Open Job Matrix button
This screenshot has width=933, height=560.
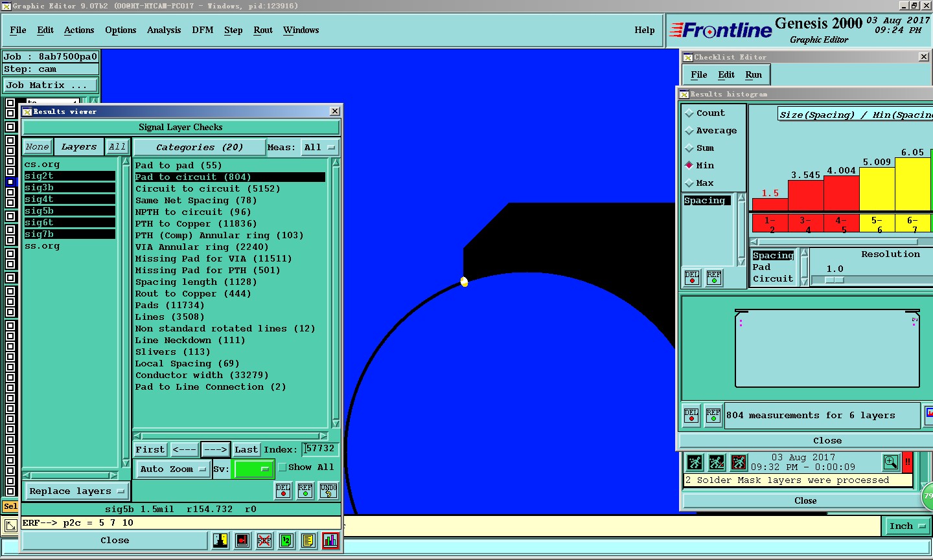[51, 85]
